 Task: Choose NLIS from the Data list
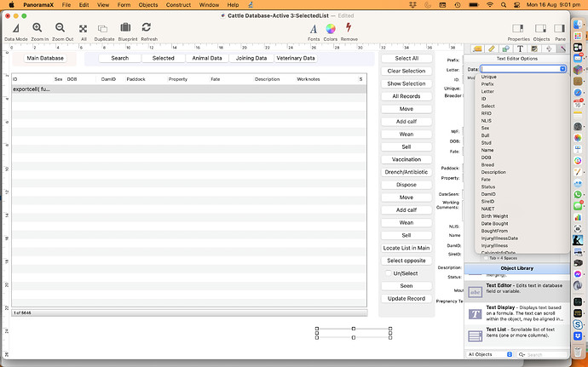point(486,121)
